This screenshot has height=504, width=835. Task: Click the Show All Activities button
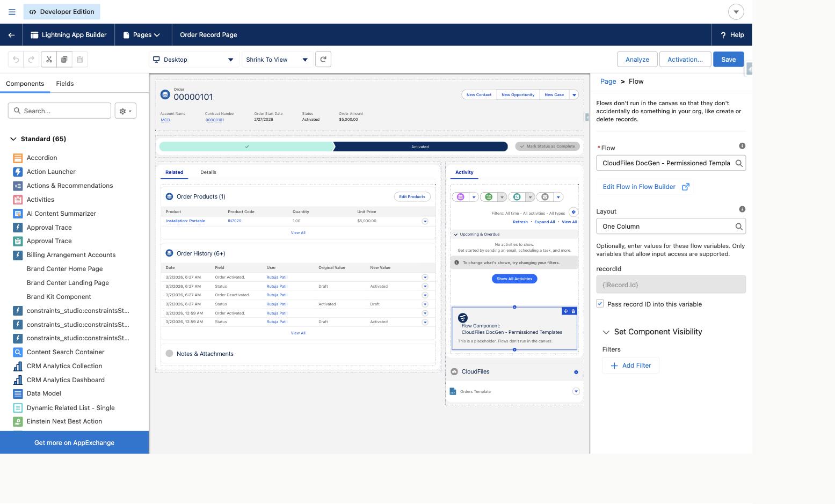pos(514,279)
